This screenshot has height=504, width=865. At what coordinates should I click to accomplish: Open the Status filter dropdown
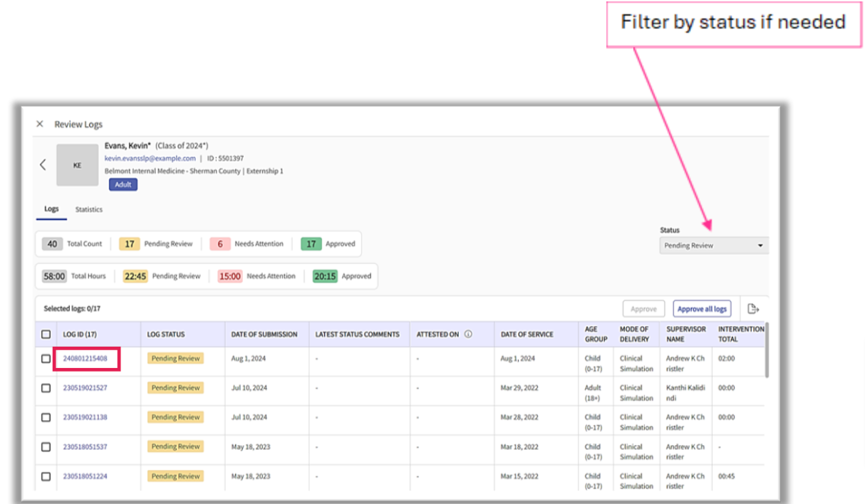[713, 246]
